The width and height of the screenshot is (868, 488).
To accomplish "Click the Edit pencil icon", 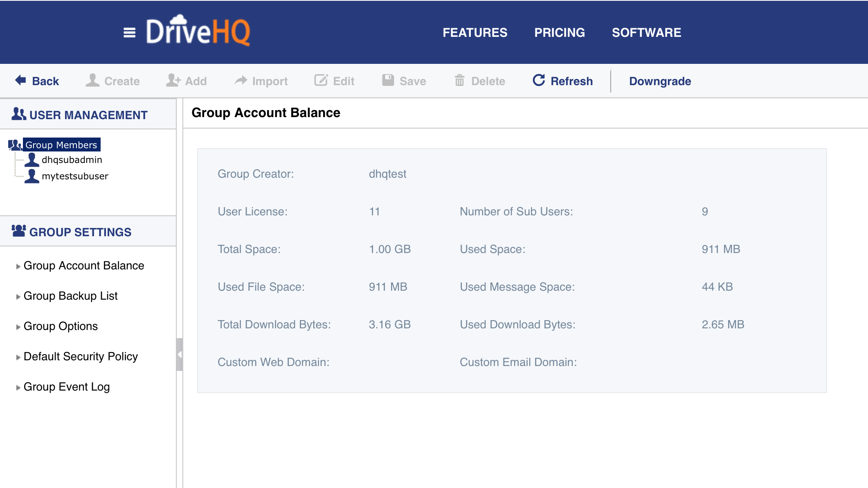I will [321, 80].
